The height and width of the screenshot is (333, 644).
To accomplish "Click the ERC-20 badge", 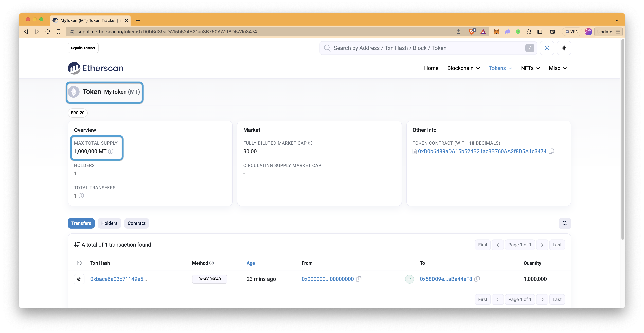I will (78, 113).
